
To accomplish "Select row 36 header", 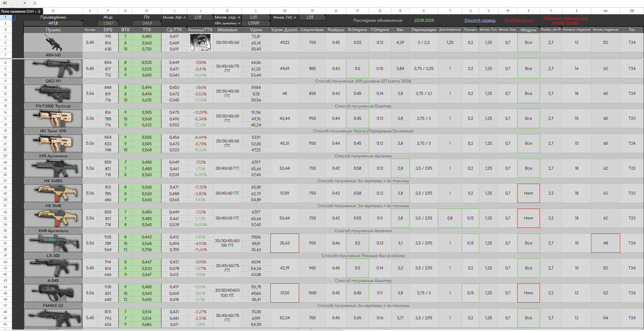I will 5,237.
